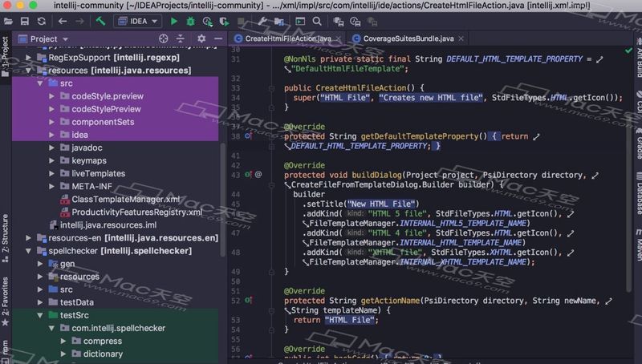Build project with the hammer icon
Image resolution: width=642 pixels, height=364 pixels.
coord(101,21)
